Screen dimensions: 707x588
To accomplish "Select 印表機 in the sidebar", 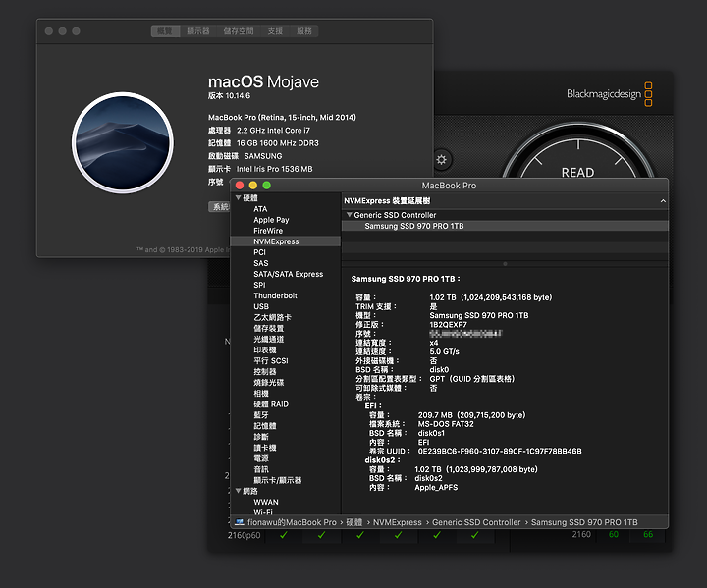I will tap(265, 349).
